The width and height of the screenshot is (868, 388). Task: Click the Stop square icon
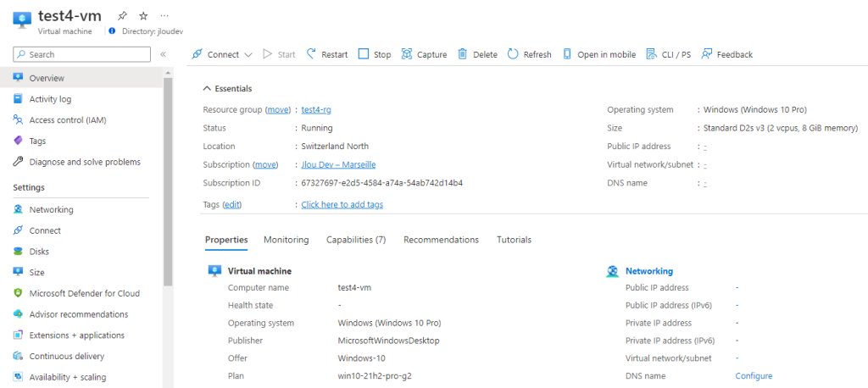point(363,54)
